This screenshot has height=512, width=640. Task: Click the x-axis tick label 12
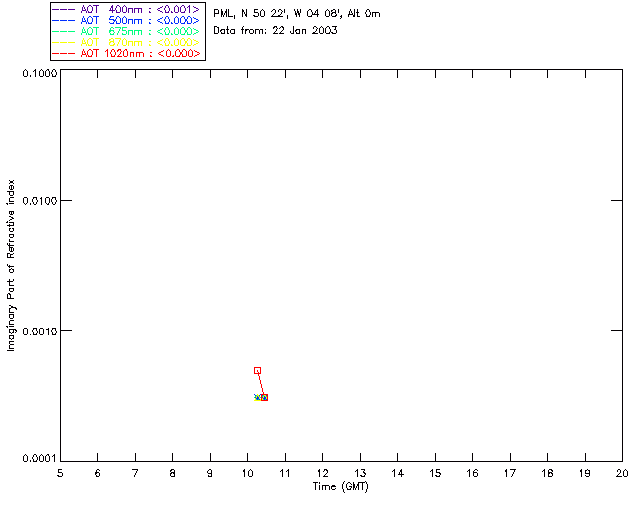pyautogui.click(x=322, y=473)
